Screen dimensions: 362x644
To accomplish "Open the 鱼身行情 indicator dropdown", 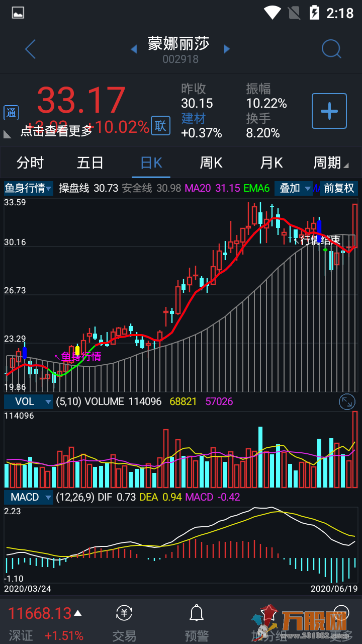I will point(29,188).
